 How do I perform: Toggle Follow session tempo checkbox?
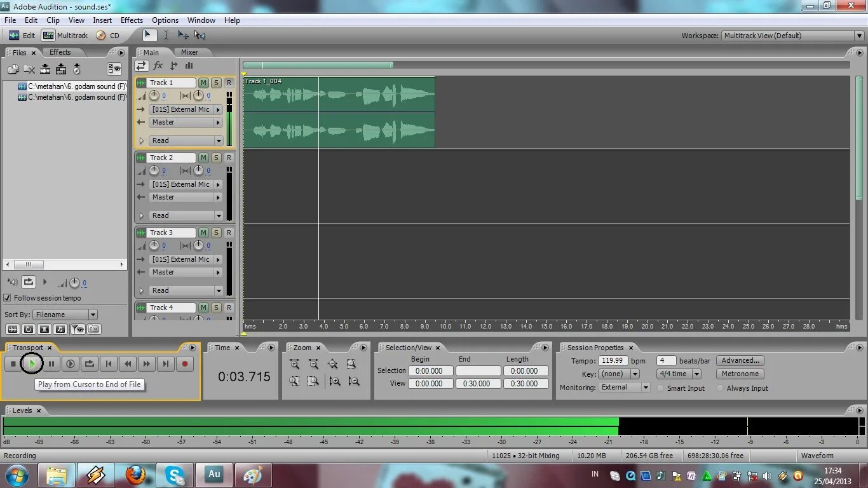[8, 298]
